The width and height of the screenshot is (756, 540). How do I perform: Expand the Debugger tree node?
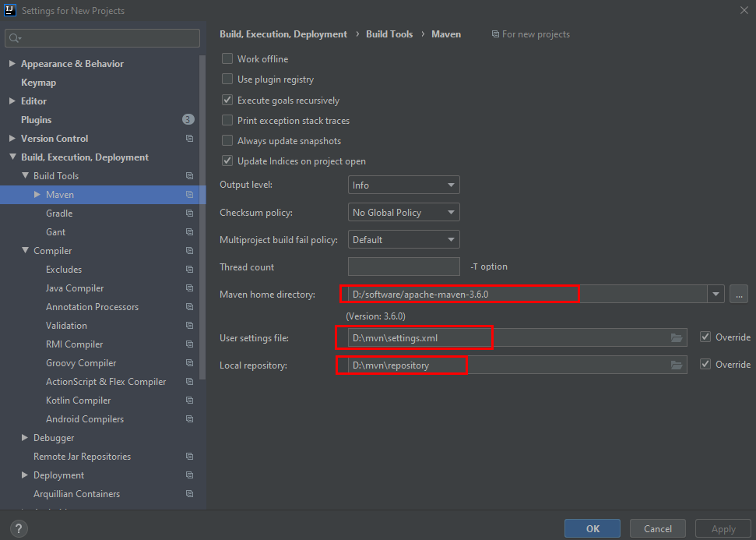[25, 438]
